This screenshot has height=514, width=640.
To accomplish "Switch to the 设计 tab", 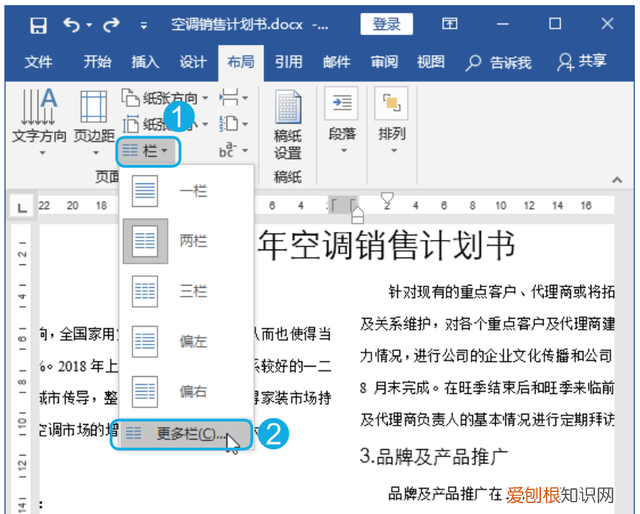I will 193,62.
